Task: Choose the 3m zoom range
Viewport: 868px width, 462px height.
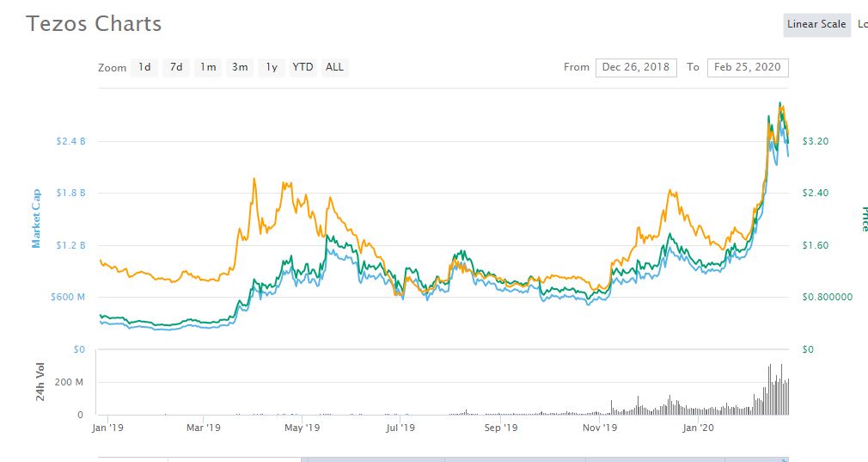Action: pos(240,68)
